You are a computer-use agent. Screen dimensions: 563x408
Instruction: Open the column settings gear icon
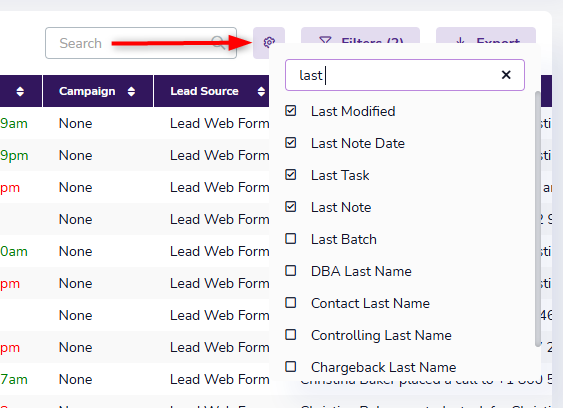click(269, 42)
